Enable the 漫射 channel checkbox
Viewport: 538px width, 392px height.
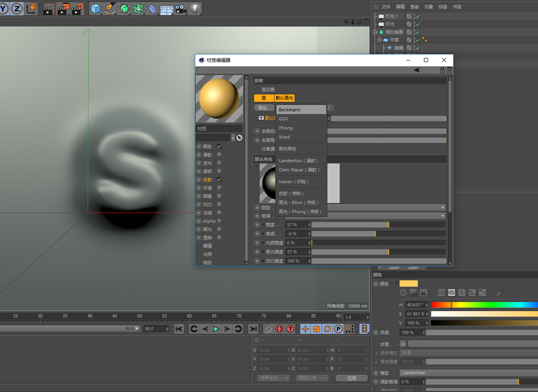(220, 155)
